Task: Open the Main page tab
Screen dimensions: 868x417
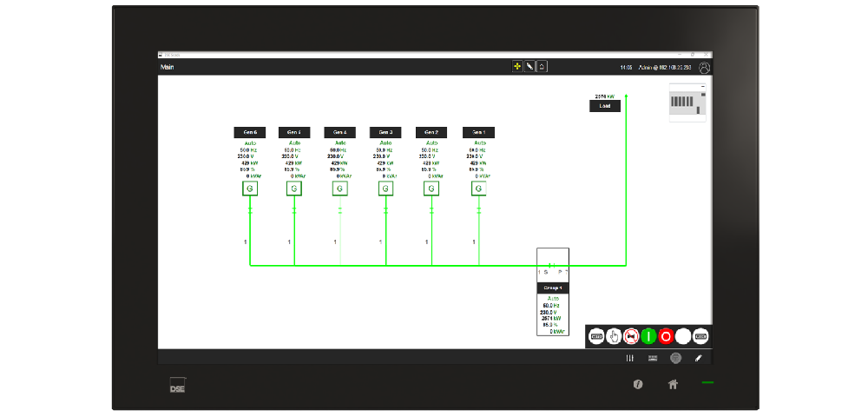Action: (168, 67)
